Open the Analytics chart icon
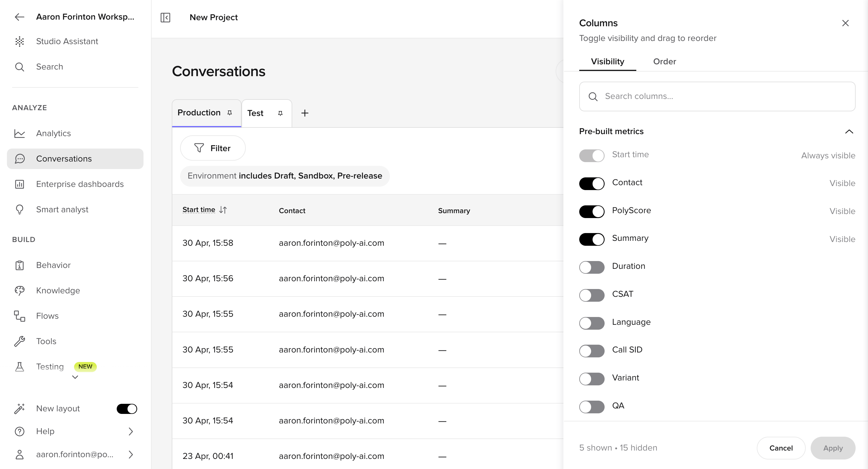Image resolution: width=868 pixels, height=469 pixels. (x=20, y=134)
